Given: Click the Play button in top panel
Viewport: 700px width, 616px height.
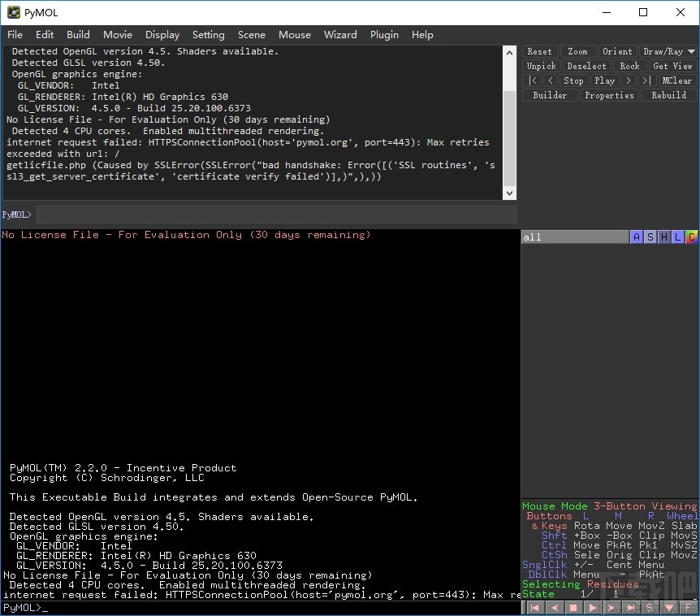Looking at the screenshot, I should 605,80.
